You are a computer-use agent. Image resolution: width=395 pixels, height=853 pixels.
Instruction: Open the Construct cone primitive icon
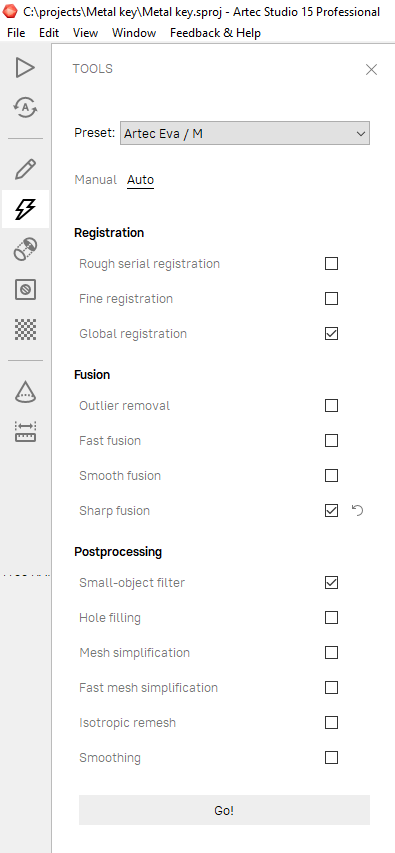tap(25, 391)
